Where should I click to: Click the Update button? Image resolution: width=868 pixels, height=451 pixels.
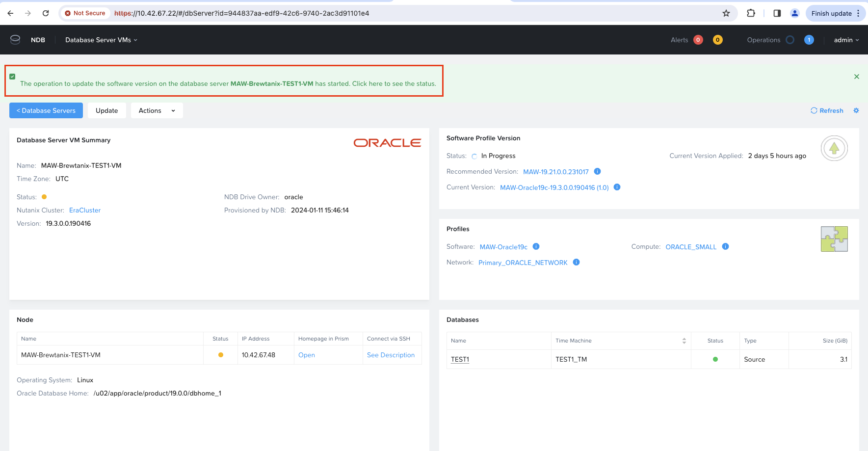[106, 110]
